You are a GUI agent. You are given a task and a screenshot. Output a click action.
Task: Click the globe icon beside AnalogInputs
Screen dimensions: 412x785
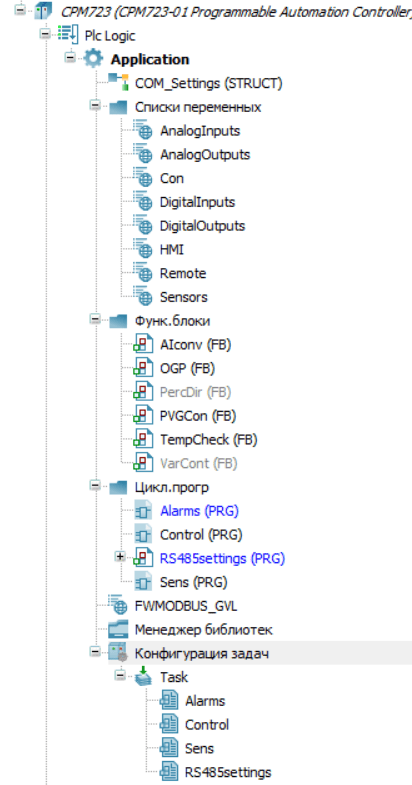pos(143,131)
